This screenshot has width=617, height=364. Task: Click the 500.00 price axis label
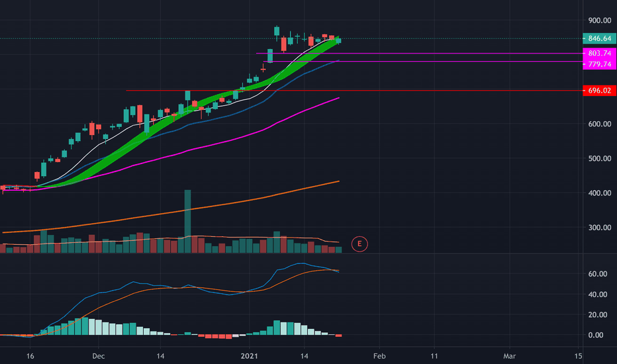[599, 159]
